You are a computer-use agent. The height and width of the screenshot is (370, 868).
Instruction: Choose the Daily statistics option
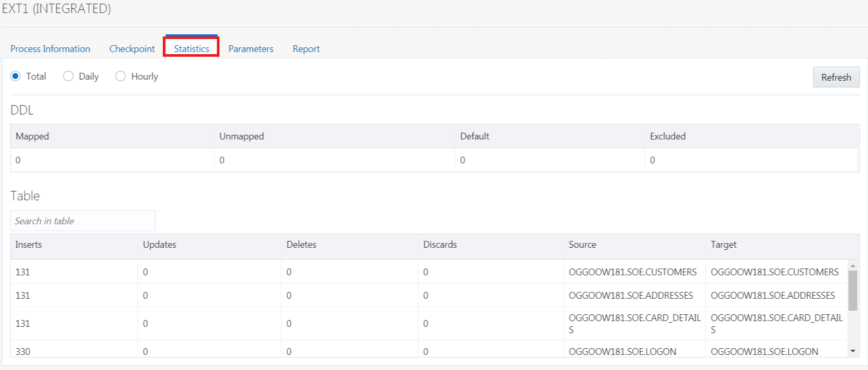coord(68,76)
